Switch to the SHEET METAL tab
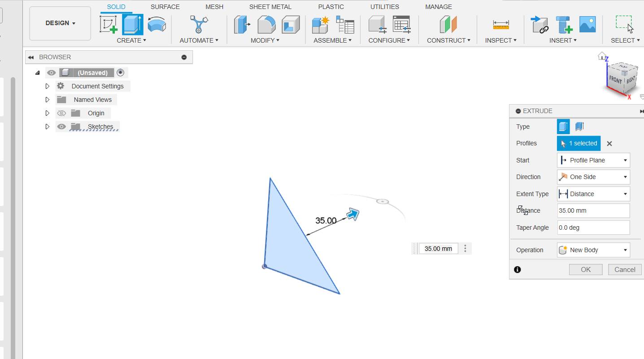The image size is (644, 359). point(270,7)
